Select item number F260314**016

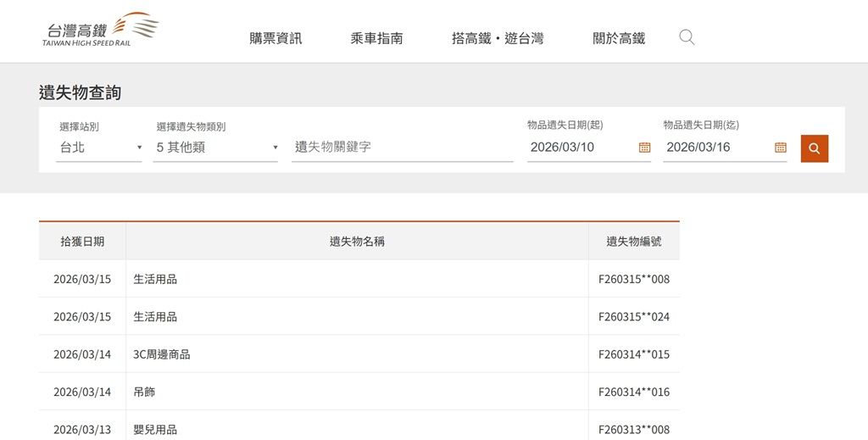634,392
